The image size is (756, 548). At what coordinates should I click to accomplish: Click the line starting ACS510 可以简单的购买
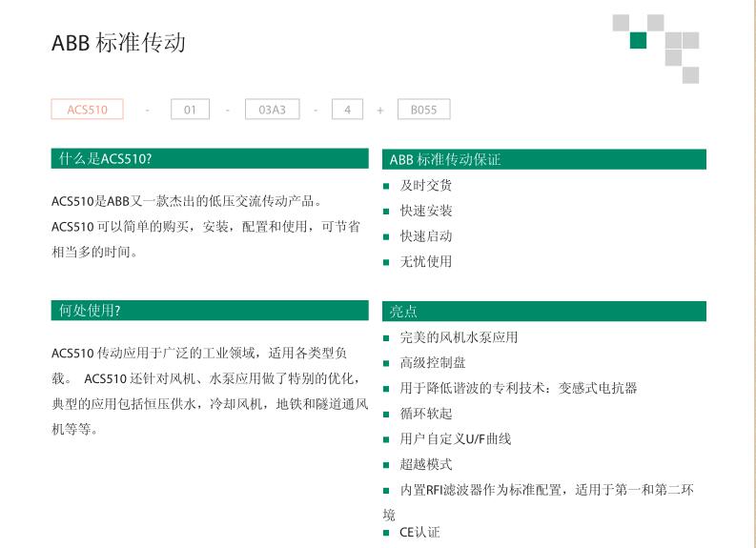pos(206,227)
